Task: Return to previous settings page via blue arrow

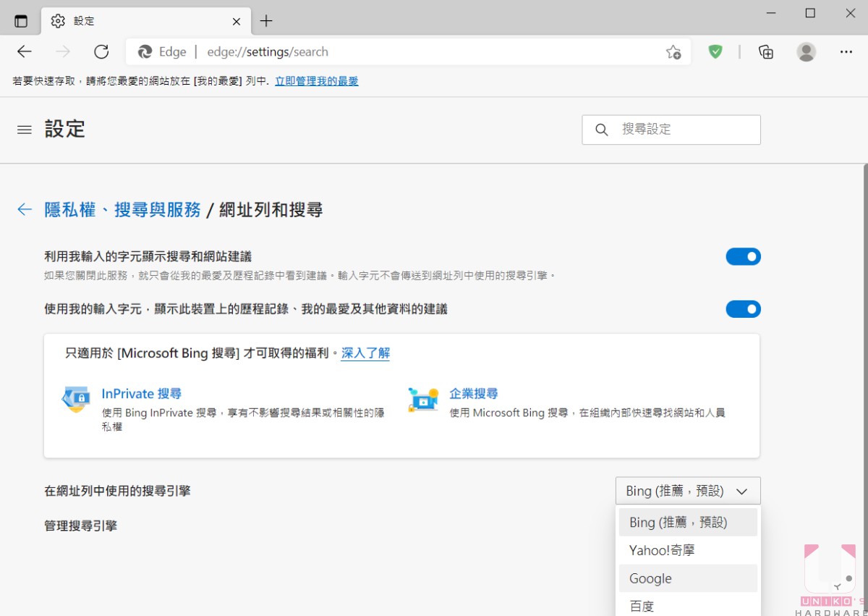Action: [25, 210]
